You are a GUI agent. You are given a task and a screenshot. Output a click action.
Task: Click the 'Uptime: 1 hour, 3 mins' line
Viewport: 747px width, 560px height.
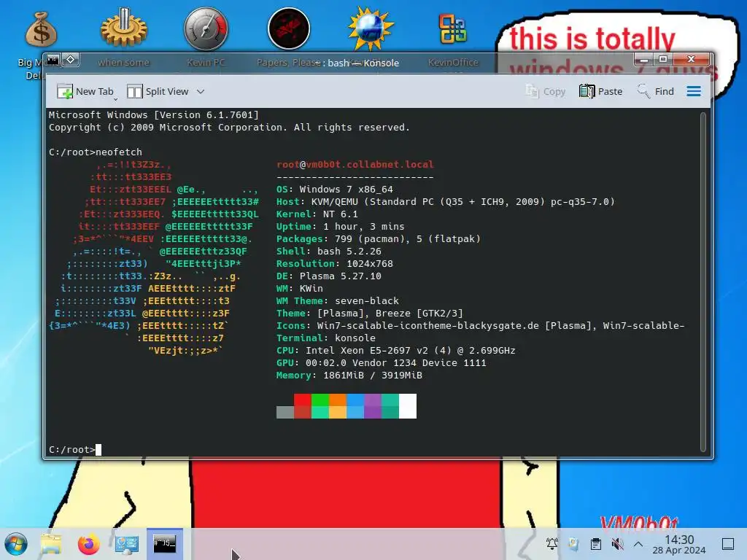click(x=340, y=226)
